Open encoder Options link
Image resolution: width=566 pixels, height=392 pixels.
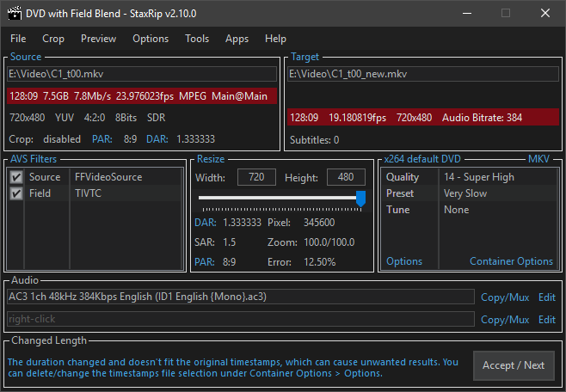[404, 261]
